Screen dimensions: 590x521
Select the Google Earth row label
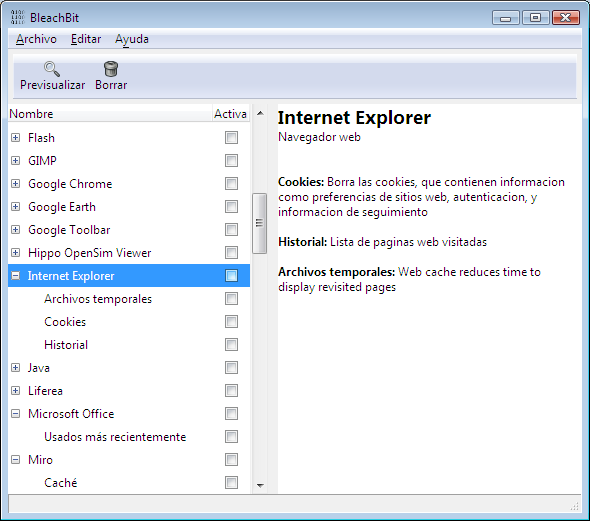pos(62,207)
